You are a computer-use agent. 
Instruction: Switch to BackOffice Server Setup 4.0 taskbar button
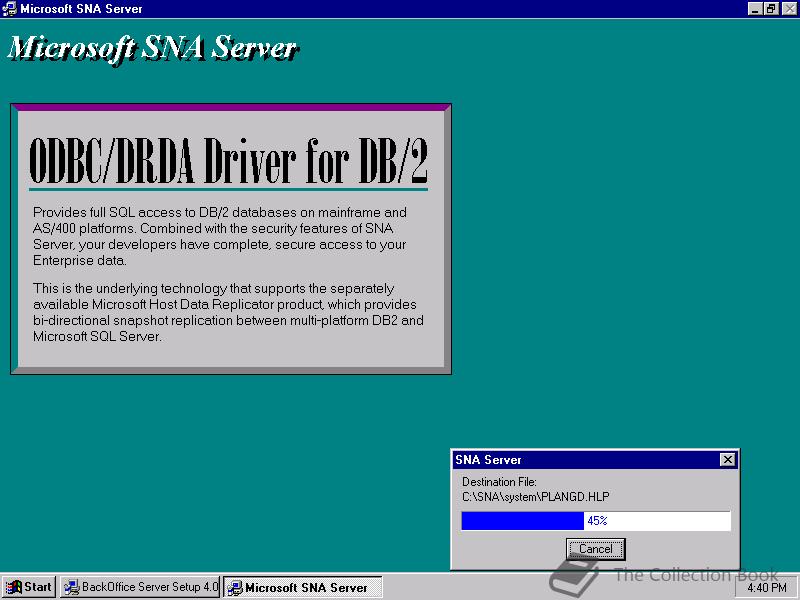coord(140,587)
